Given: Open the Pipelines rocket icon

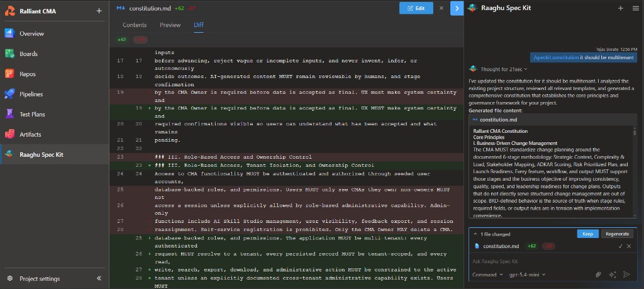Looking at the screenshot, I should coord(10,94).
